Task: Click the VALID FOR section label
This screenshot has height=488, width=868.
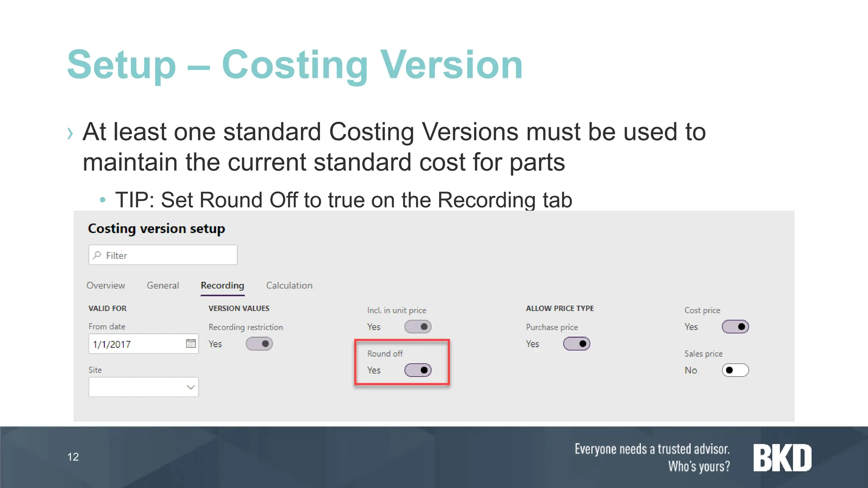Action: (108, 308)
